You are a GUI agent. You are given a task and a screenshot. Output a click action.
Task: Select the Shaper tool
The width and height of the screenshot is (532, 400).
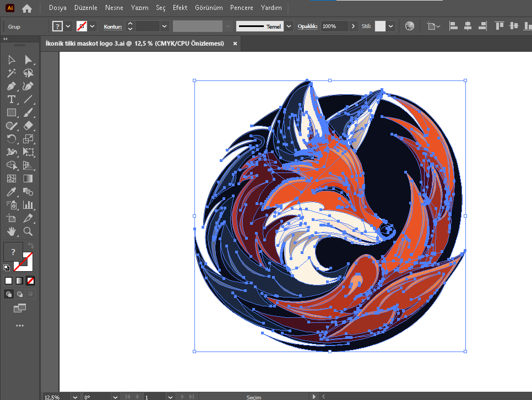coord(12,126)
